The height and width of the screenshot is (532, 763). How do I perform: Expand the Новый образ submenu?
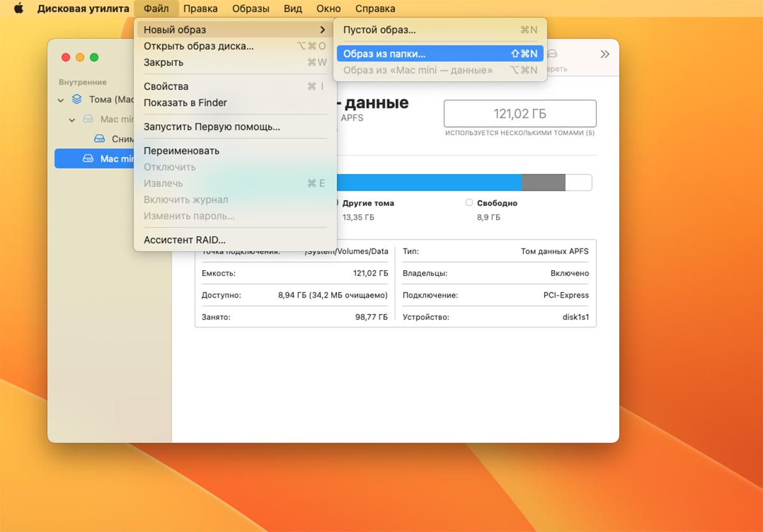(233, 30)
